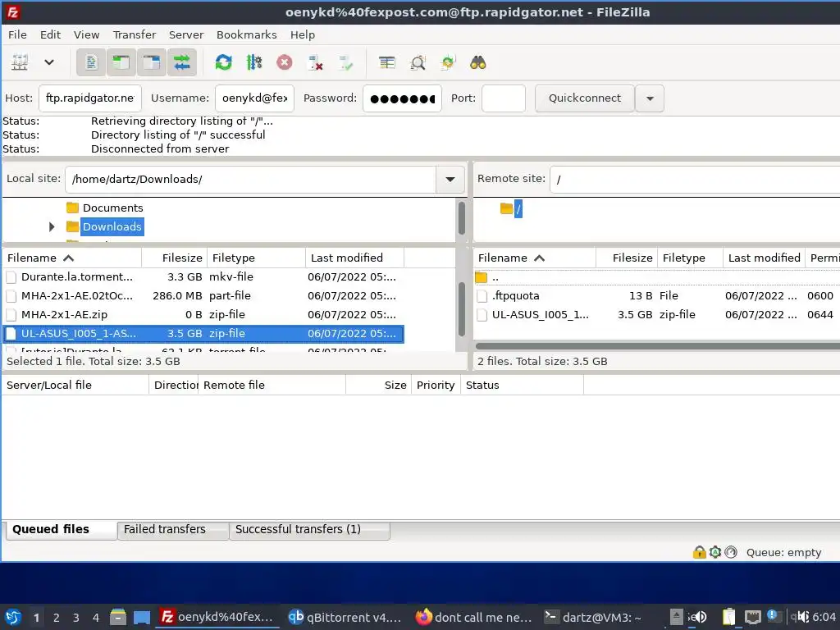This screenshot has width=840, height=630.
Task: Open the Server menu
Action: [x=186, y=34]
